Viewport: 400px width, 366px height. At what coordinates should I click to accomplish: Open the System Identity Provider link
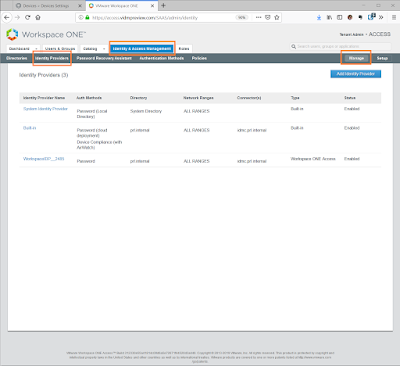pos(45,109)
